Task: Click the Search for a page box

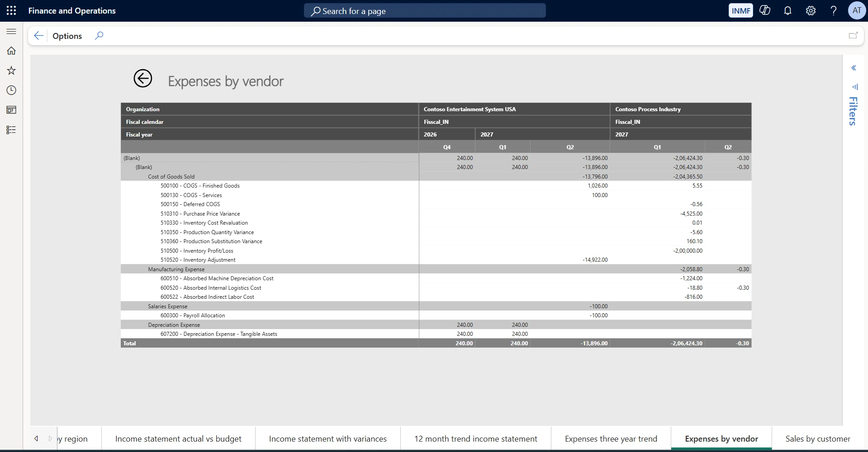Action: [425, 11]
